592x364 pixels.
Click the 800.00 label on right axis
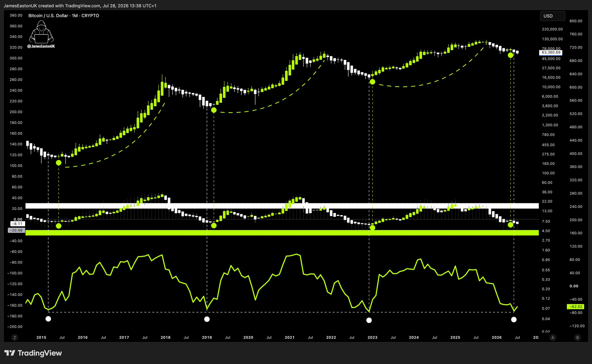576,21
